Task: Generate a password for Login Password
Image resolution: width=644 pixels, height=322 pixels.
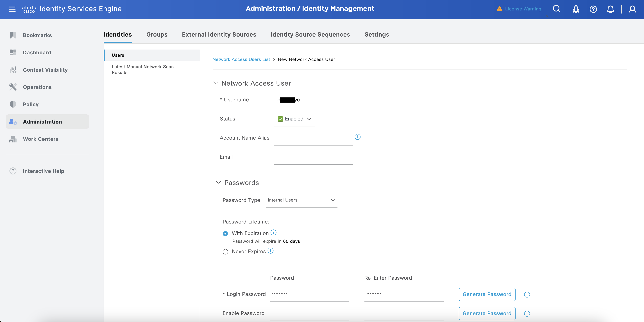Action: click(487, 294)
